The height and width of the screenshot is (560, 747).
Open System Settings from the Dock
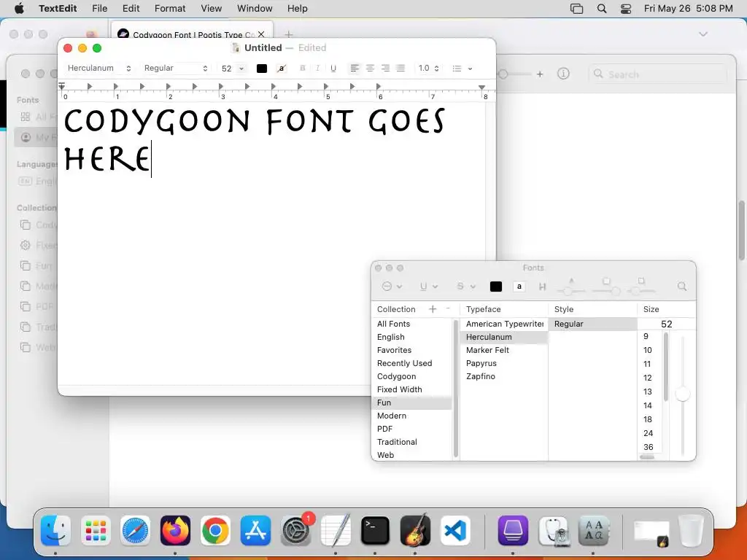click(296, 531)
